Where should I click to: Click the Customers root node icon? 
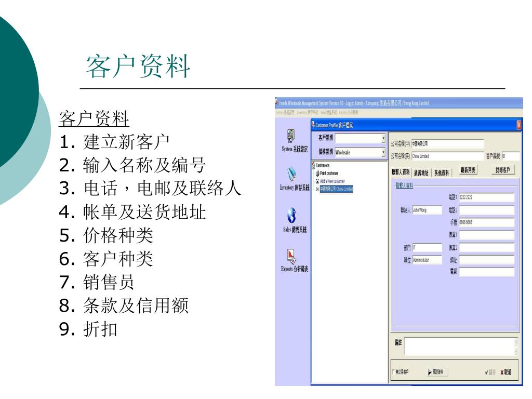coord(313,166)
